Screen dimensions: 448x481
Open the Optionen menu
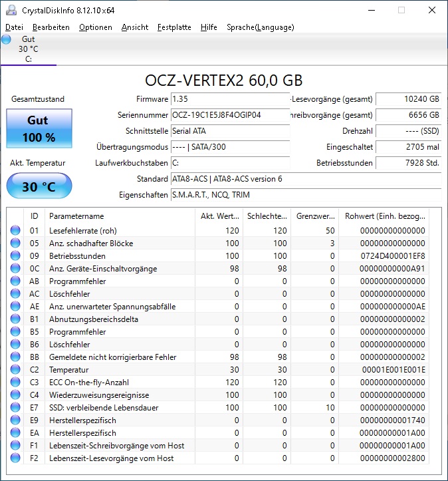95,27
